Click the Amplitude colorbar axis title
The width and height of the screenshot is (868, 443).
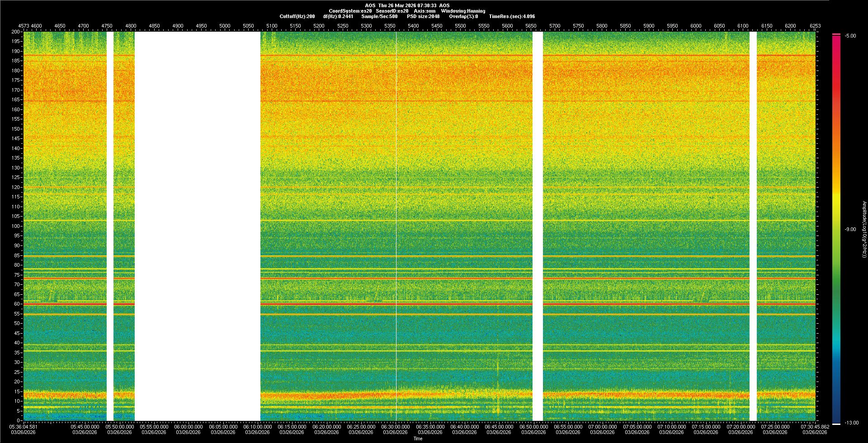(864, 229)
